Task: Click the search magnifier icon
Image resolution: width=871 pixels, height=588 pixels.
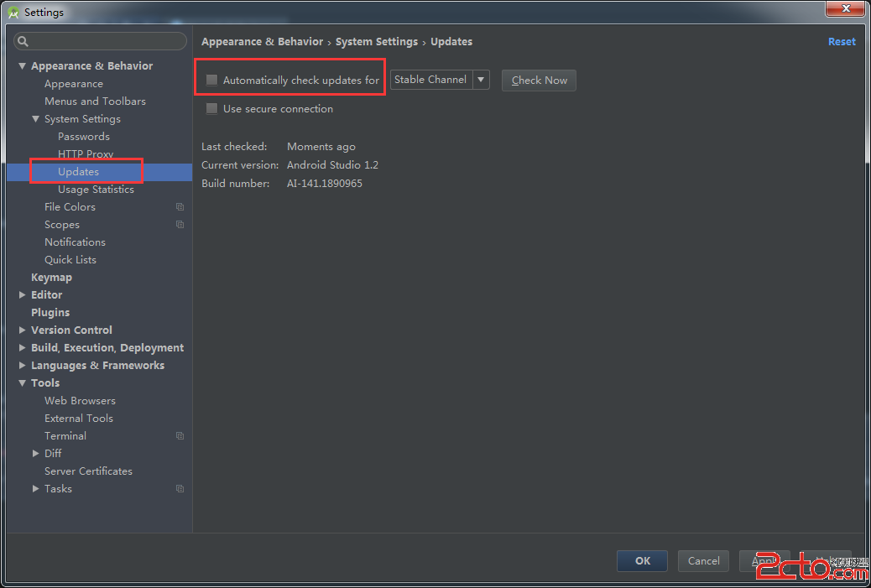Action: 23,41
